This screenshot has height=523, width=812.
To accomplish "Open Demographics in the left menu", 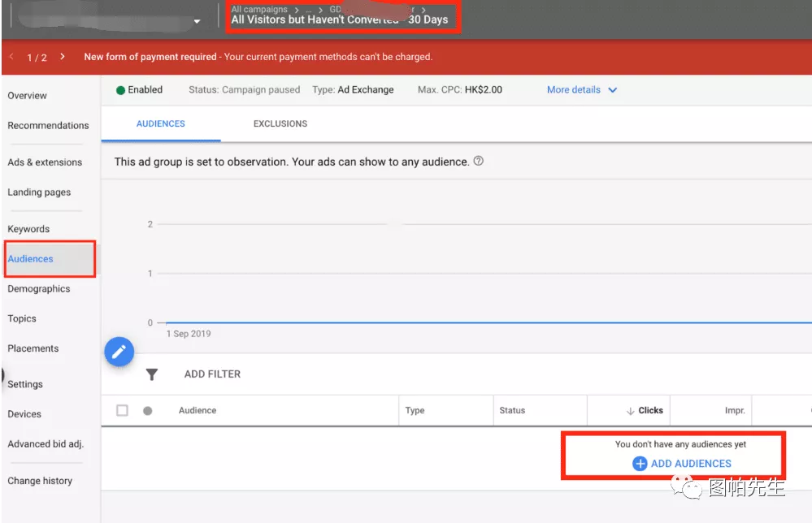I will pyautogui.click(x=38, y=289).
